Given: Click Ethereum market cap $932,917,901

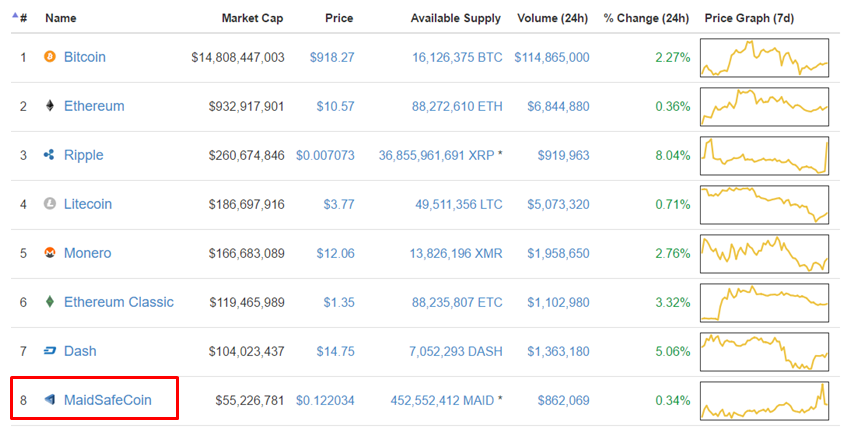Looking at the screenshot, I should pos(247,106).
